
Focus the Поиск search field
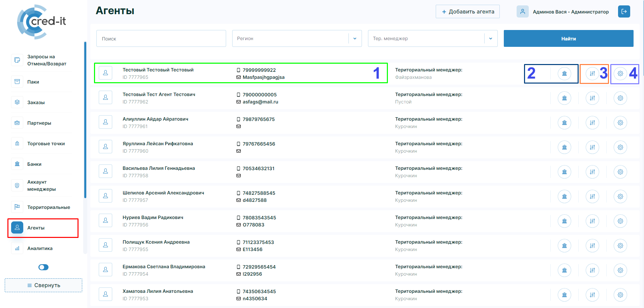pos(161,38)
